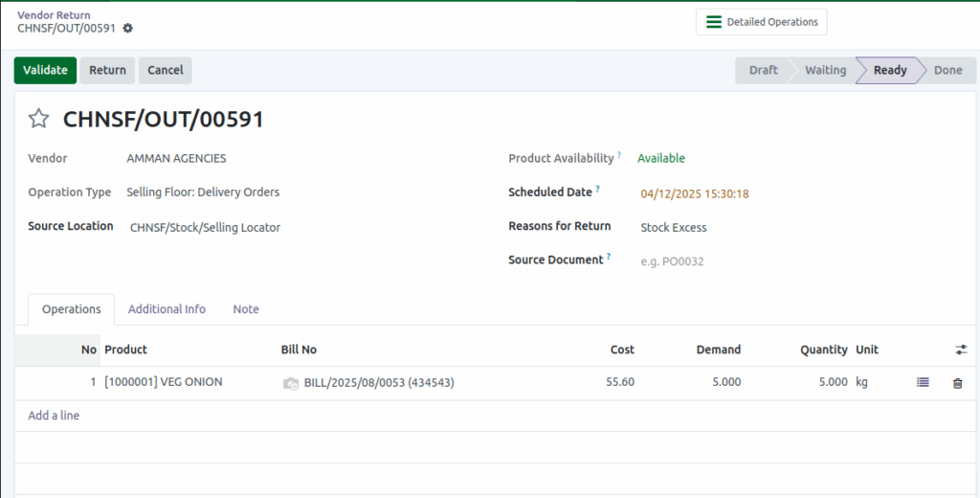
Task: Open the Reasons for Return field
Action: pos(674,228)
